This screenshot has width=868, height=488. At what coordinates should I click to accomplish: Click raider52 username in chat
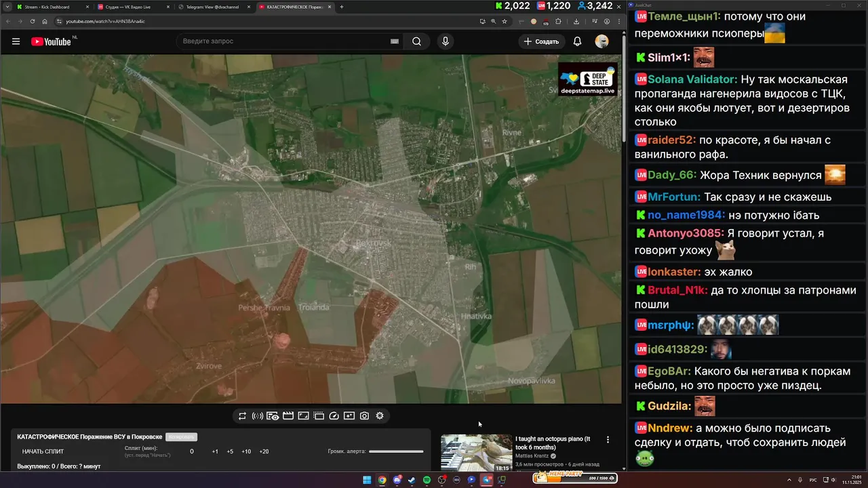point(671,140)
